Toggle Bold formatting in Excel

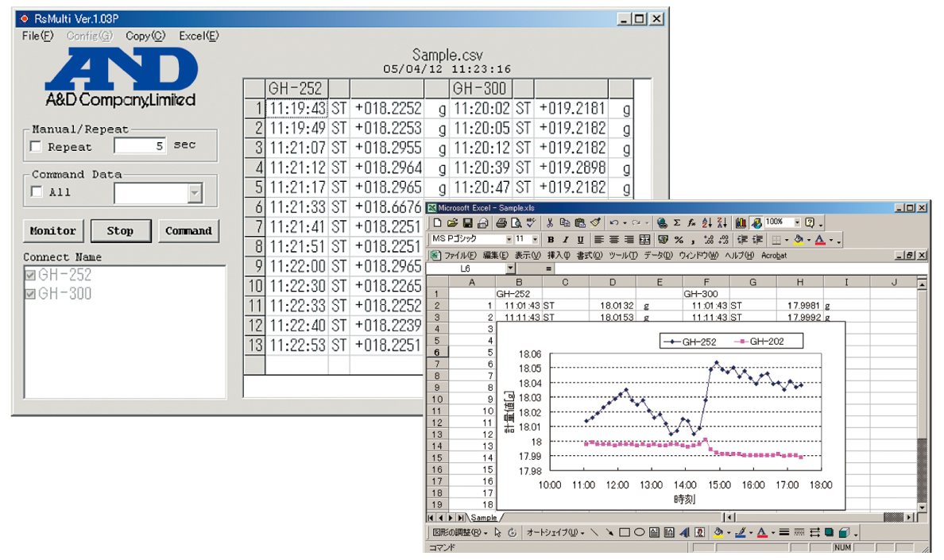(x=550, y=239)
